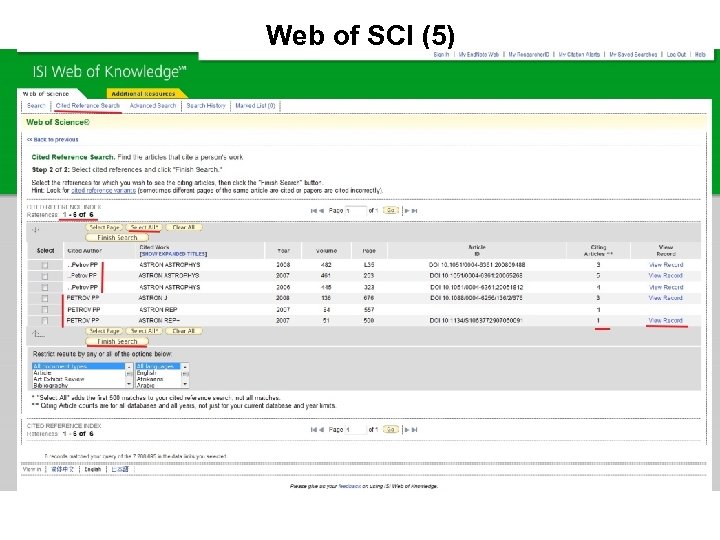Click Select Page button below table
This screenshot has width=720, height=540.
coord(104,331)
